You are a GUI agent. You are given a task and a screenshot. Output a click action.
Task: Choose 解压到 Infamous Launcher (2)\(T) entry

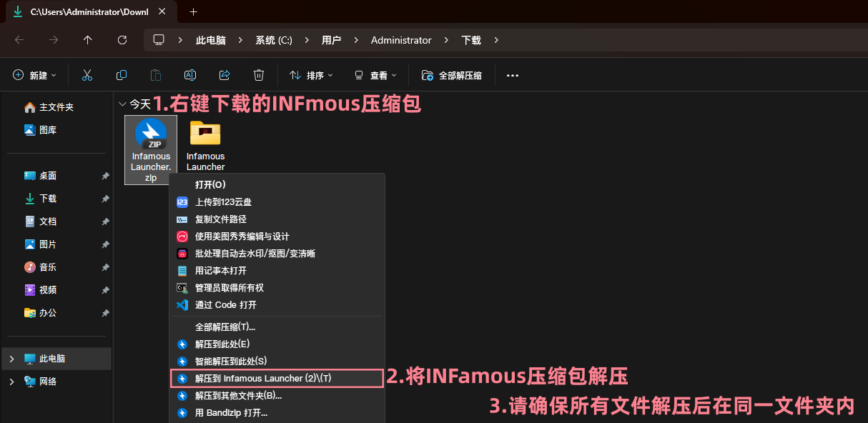[277, 379]
